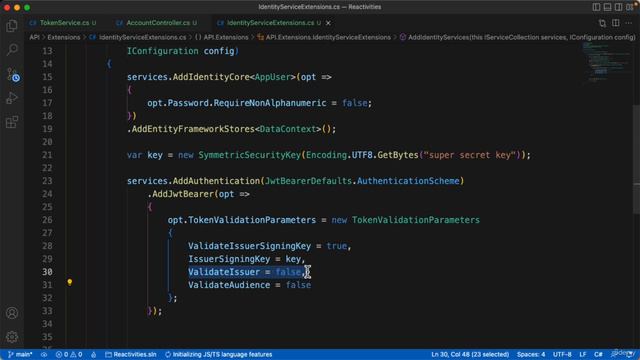Click on AuthenticationScheme in line 23
This screenshot has height=360, width=640.
[x=408, y=181]
